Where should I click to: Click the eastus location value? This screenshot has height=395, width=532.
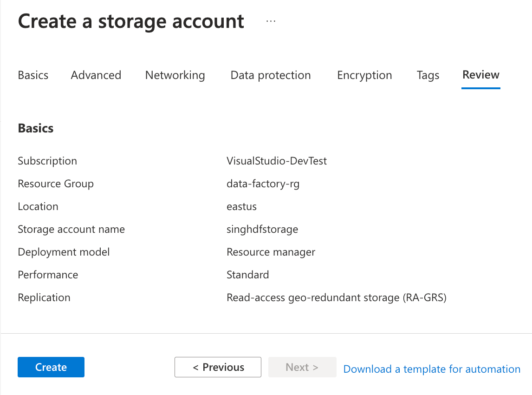(x=242, y=206)
